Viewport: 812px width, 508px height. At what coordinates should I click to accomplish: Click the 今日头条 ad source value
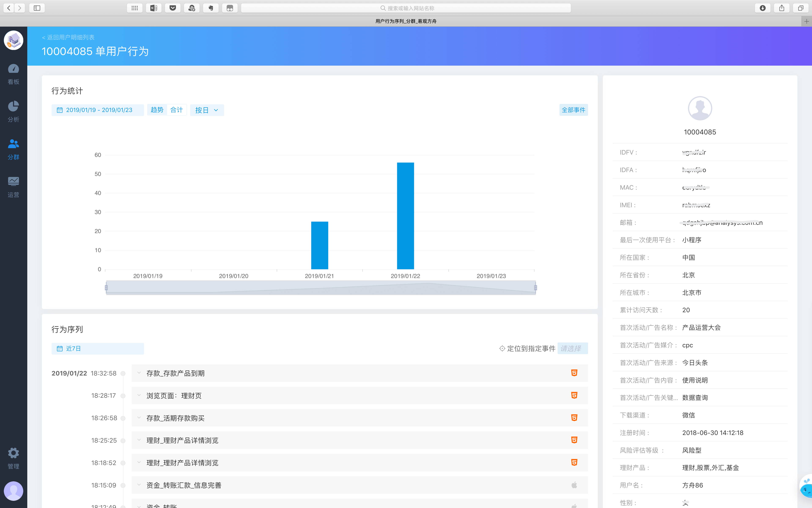pyautogui.click(x=695, y=363)
